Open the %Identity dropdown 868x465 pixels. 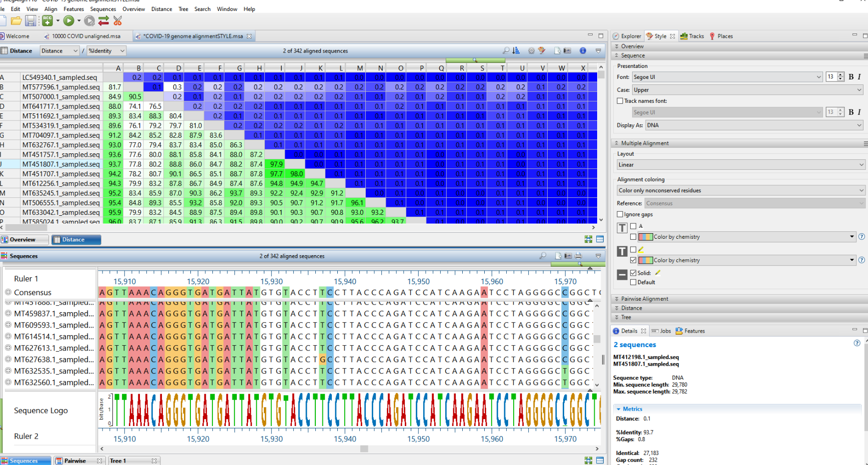(x=106, y=51)
